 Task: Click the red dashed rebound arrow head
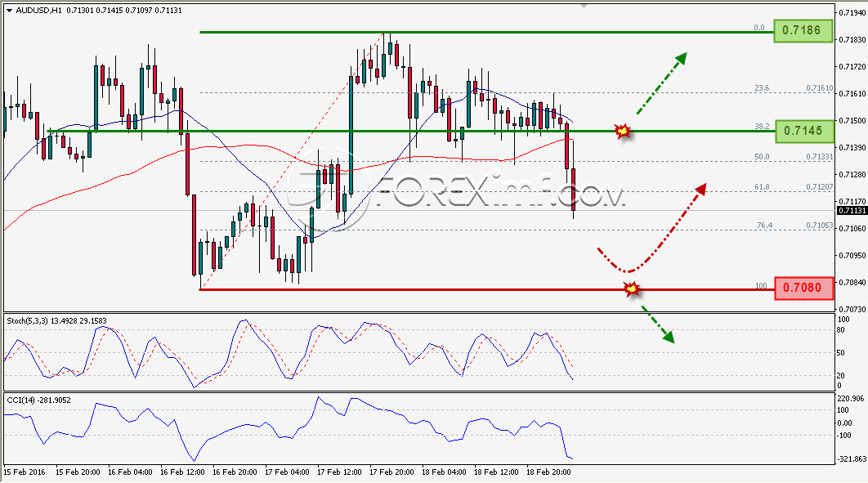click(x=700, y=190)
